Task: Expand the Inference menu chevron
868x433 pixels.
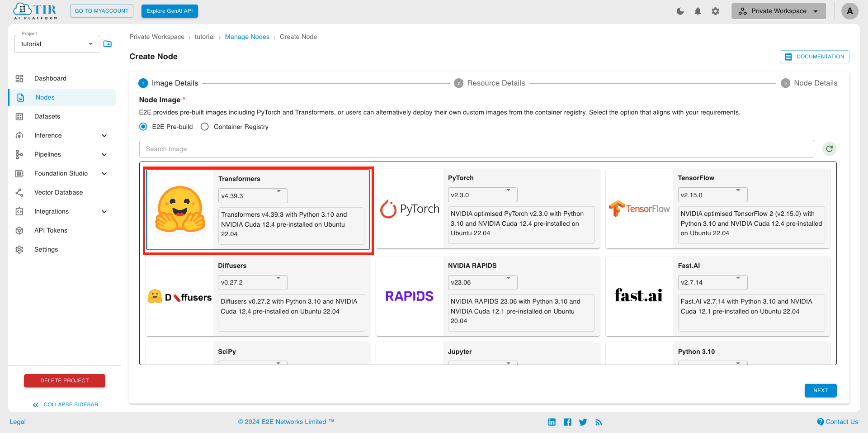Action: [104, 135]
